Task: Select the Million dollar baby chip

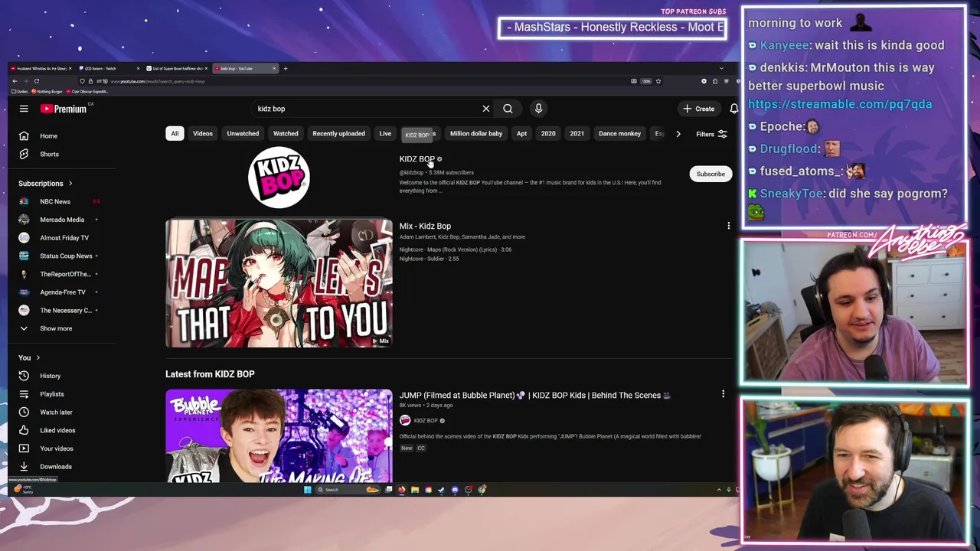Action: coord(476,134)
